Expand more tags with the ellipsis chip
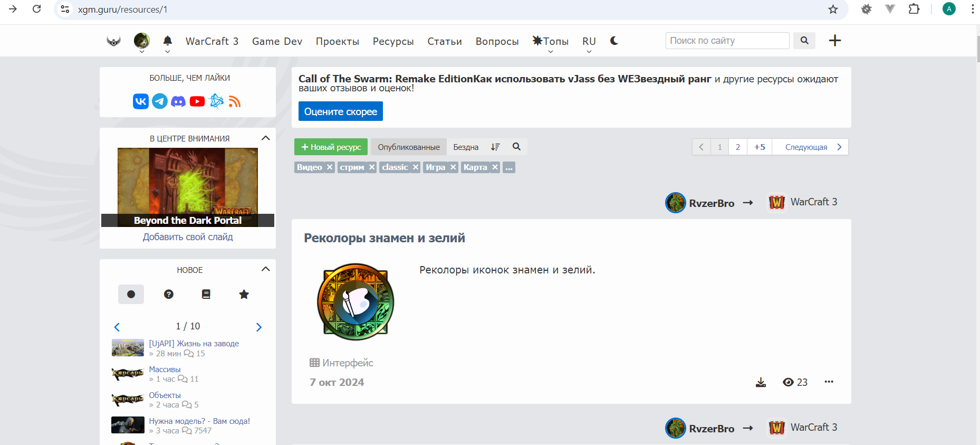980x445 pixels. coord(509,167)
